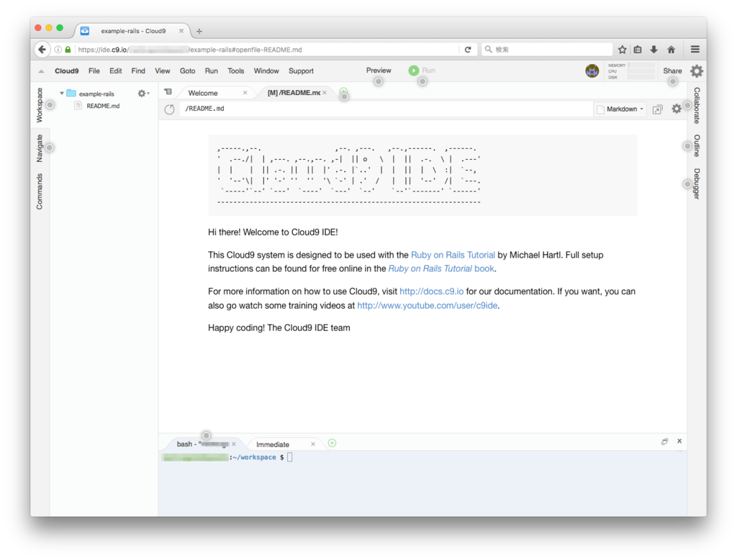Switch to the Immediate tab
This screenshot has height=560, width=737.
[273, 444]
